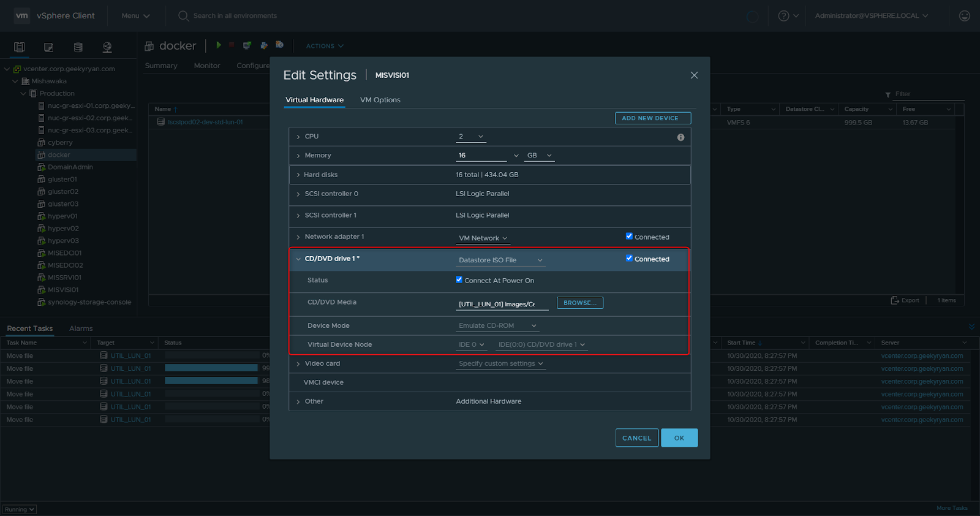Click the CANCEL button
This screenshot has width=980, height=516.
point(637,438)
